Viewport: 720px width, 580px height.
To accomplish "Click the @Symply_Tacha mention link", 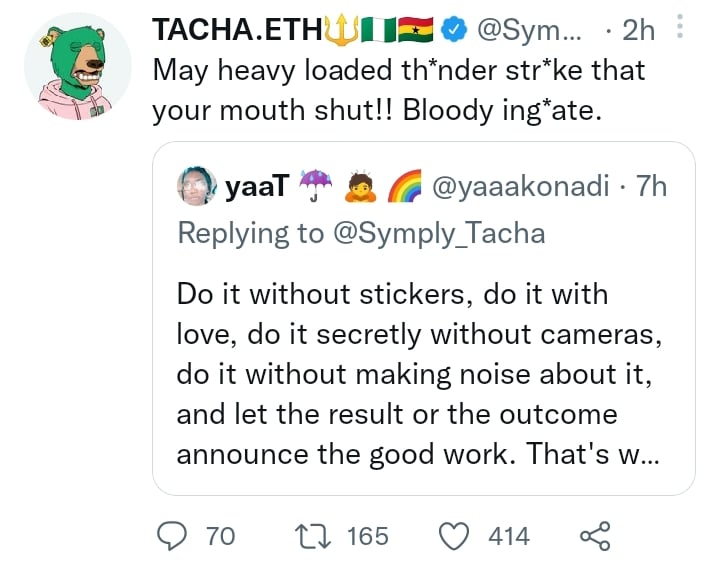I will 437,233.
